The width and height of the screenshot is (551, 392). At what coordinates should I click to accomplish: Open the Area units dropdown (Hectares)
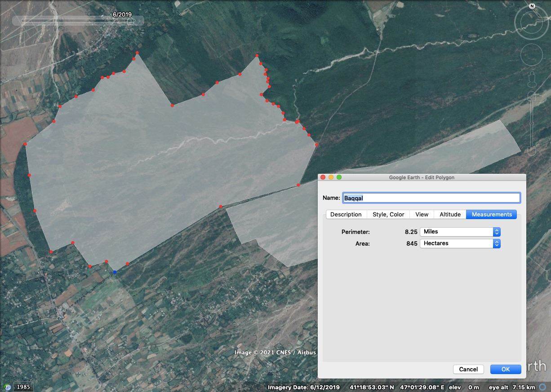pos(460,243)
